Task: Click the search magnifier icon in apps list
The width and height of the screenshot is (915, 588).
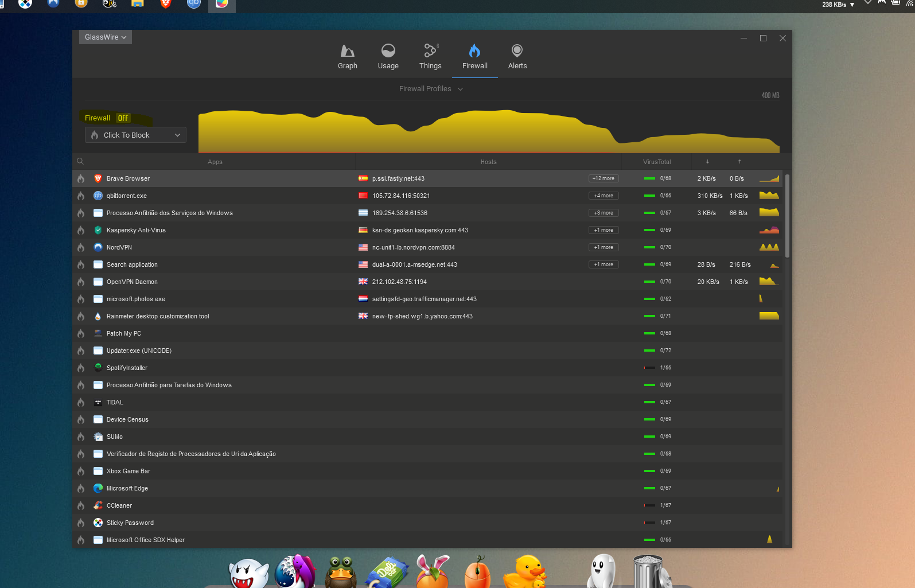Action: click(x=80, y=161)
